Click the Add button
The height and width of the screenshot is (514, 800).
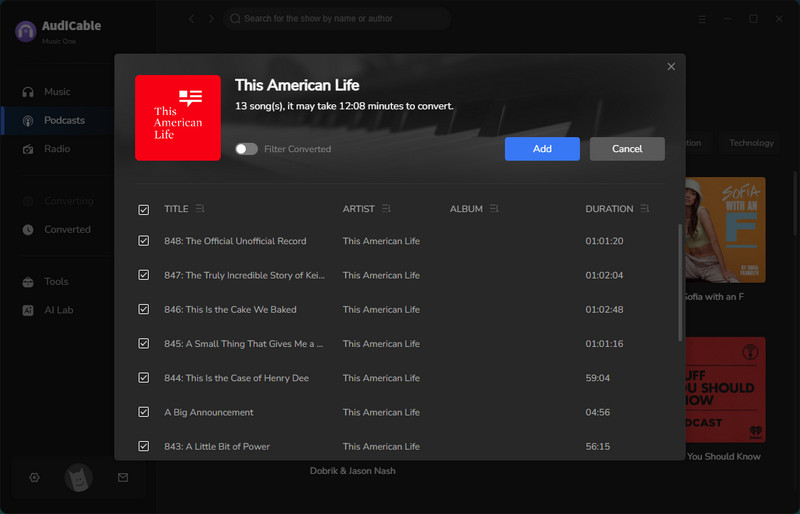point(542,149)
